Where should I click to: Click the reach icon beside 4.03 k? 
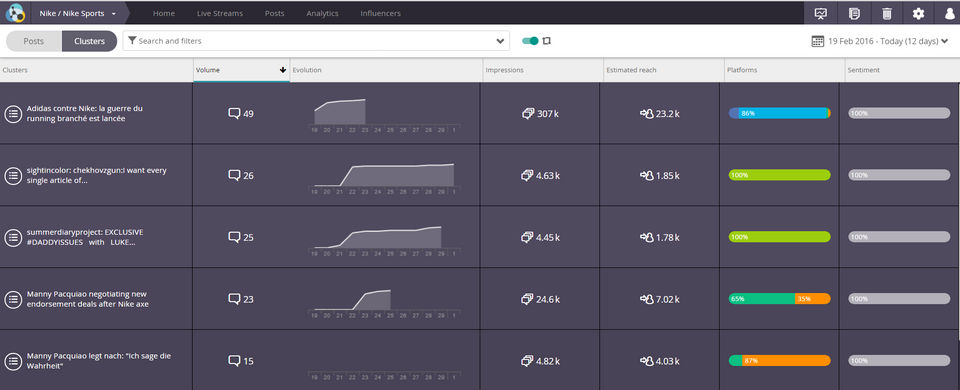[647, 361]
